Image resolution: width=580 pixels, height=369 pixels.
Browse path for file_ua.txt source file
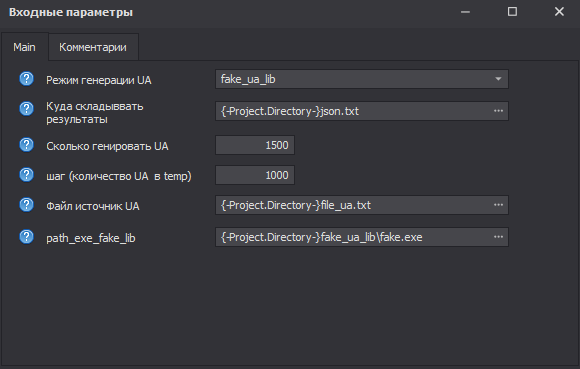coord(498,205)
